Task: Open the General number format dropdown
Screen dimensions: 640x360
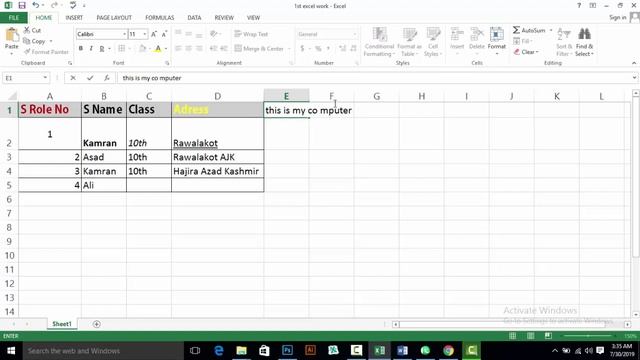Action: click(354, 34)
